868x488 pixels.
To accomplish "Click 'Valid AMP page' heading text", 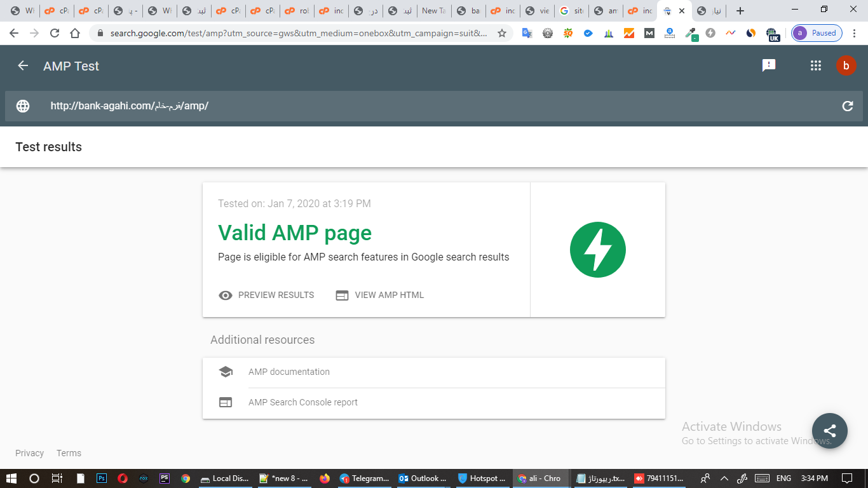I will [295, 233].
